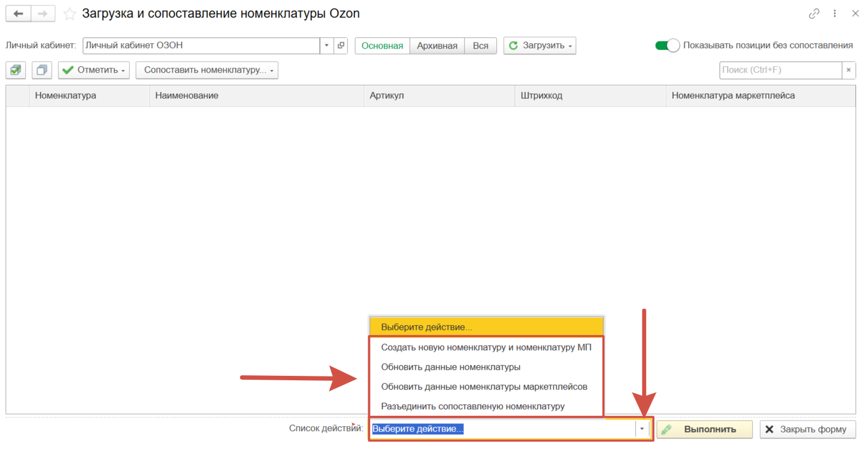Open the Личный кабинет record icon
Screen dimensions: 868x466
341,45
